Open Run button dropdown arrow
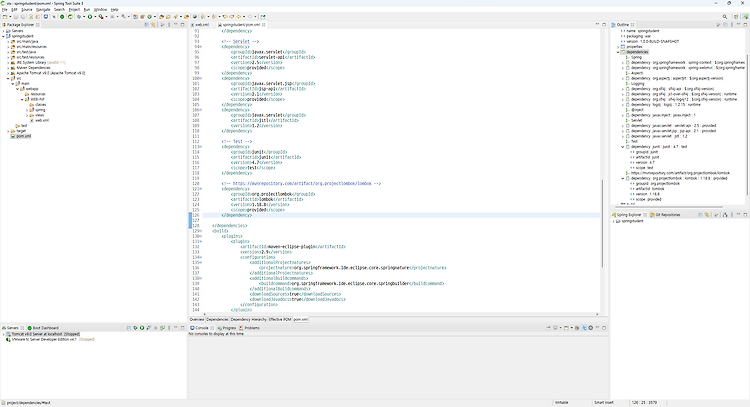750x407 pixels. point(95,17)
